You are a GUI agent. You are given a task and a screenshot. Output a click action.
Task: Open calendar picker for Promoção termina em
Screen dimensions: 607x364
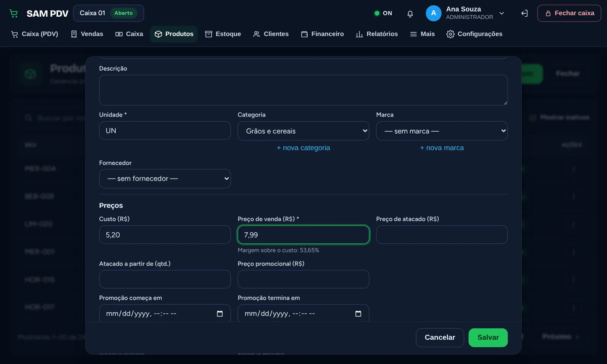point(358,314)
